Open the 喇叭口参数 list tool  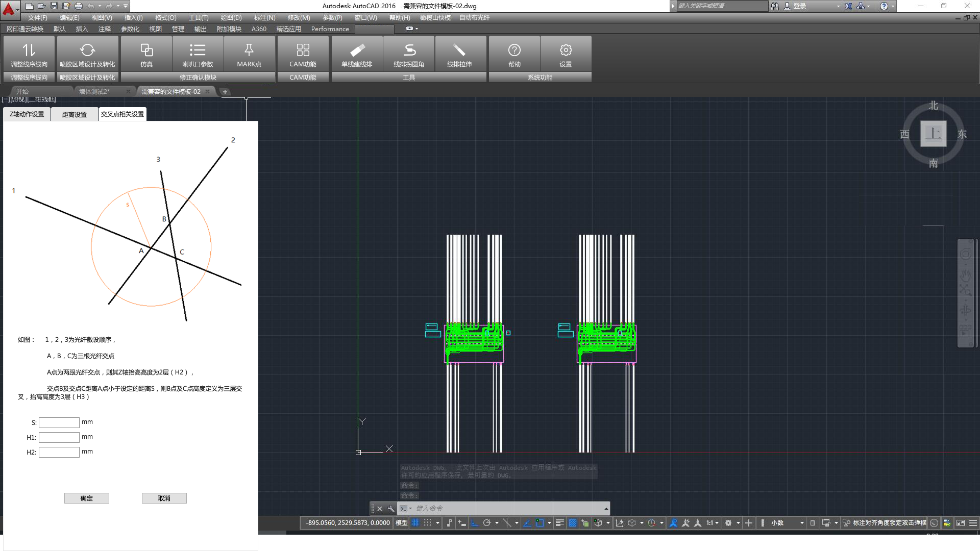point(198,54)
